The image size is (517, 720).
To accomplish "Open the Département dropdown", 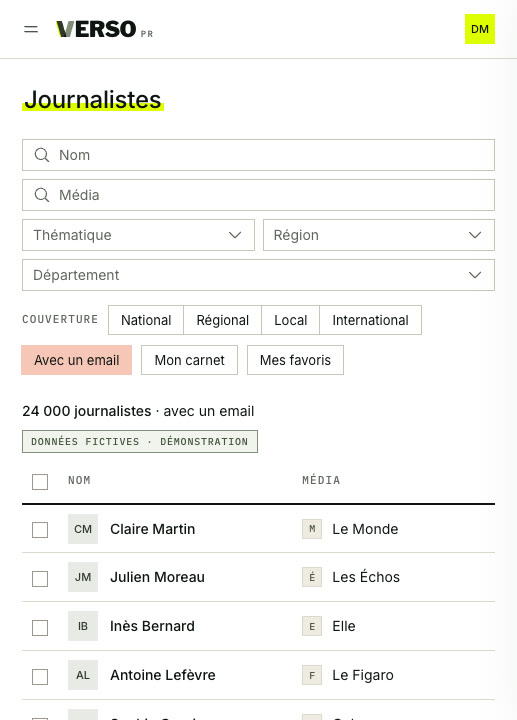I will click(258, 275).
